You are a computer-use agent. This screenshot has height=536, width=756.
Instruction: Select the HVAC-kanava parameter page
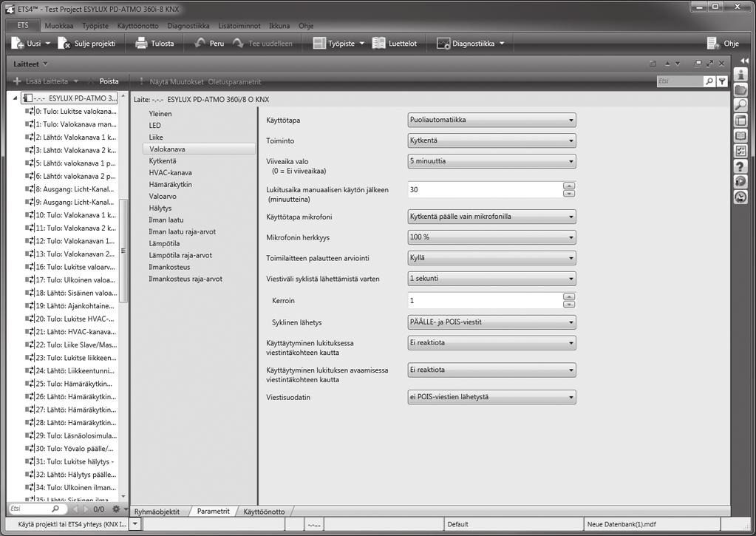(x=170, y=173)
